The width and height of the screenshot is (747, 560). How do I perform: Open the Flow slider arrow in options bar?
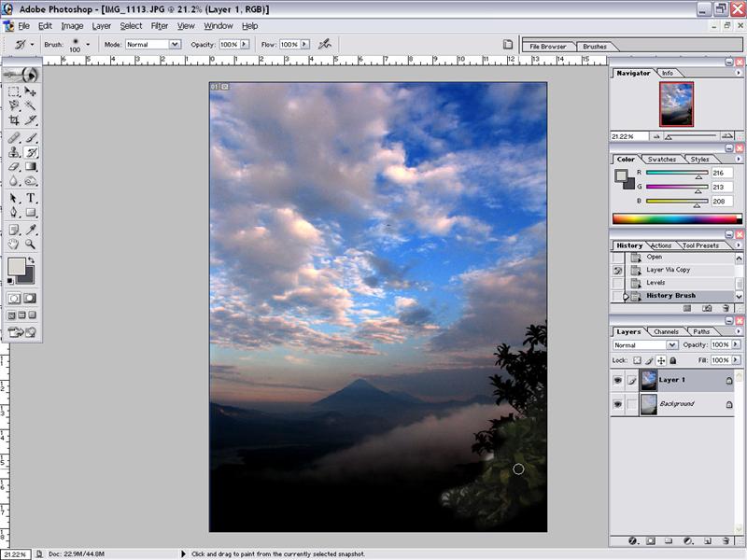tap(305, 44)
